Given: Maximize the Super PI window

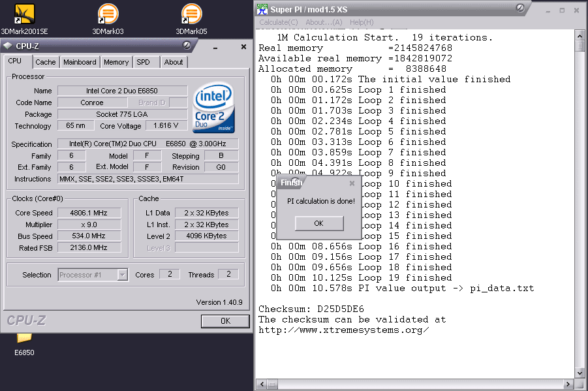Looking at the screenshot, I should pyautogui.click(x=562, y=10).
